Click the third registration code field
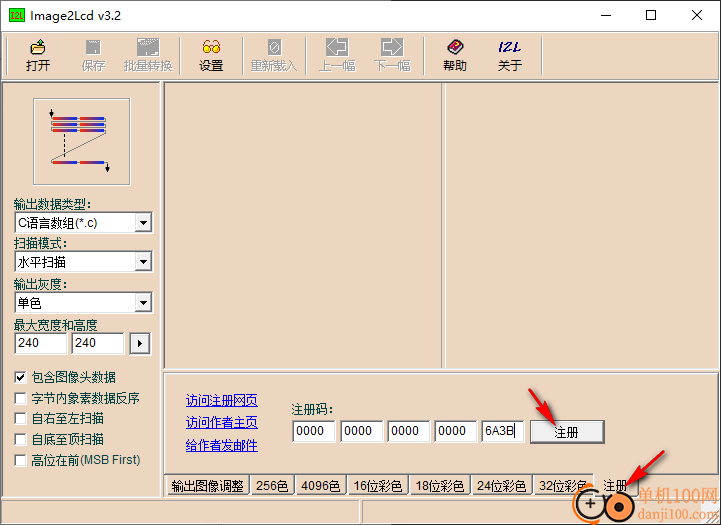Image resolution: width=721 pixels, height=525 pixels. point(408,431)
